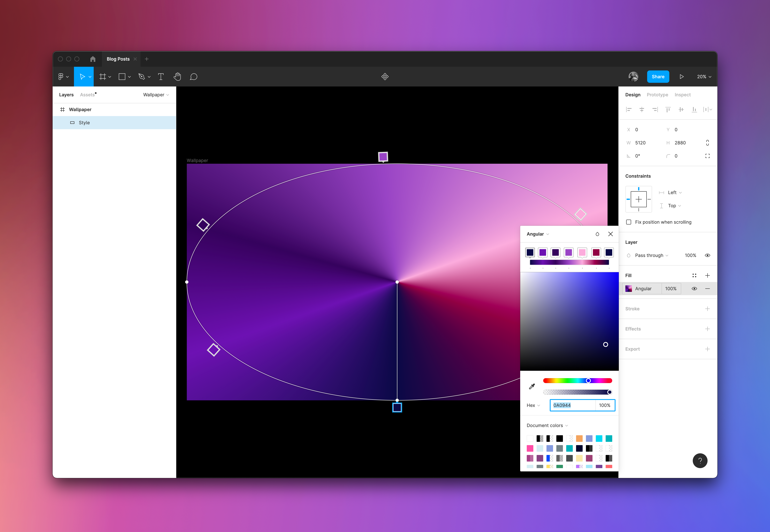Enable Fix position when scrolling
Image resolution: width=770 pixels, height=532 pixels.
click(629, 222)
